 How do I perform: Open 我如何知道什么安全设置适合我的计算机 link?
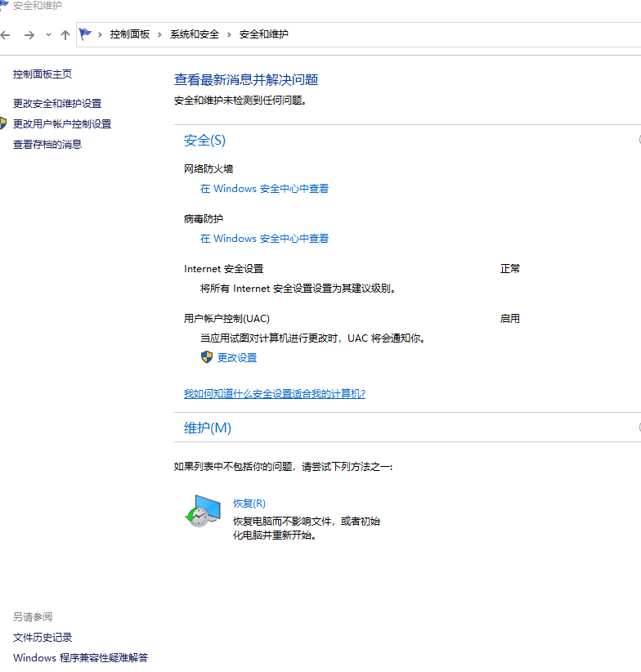pyautogui.click(x=275, y=394)
